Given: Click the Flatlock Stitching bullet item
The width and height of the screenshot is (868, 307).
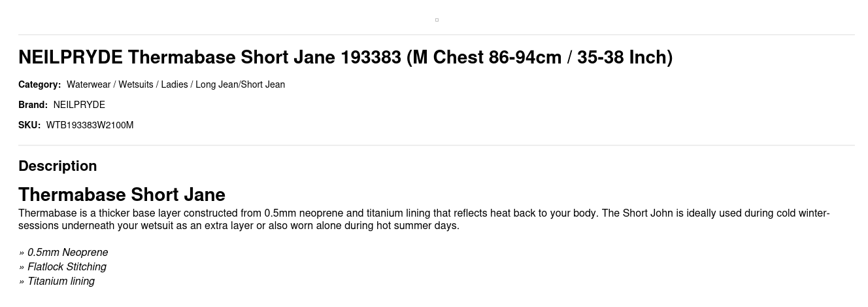Looking at the screenshot, I should click(67, 267).
